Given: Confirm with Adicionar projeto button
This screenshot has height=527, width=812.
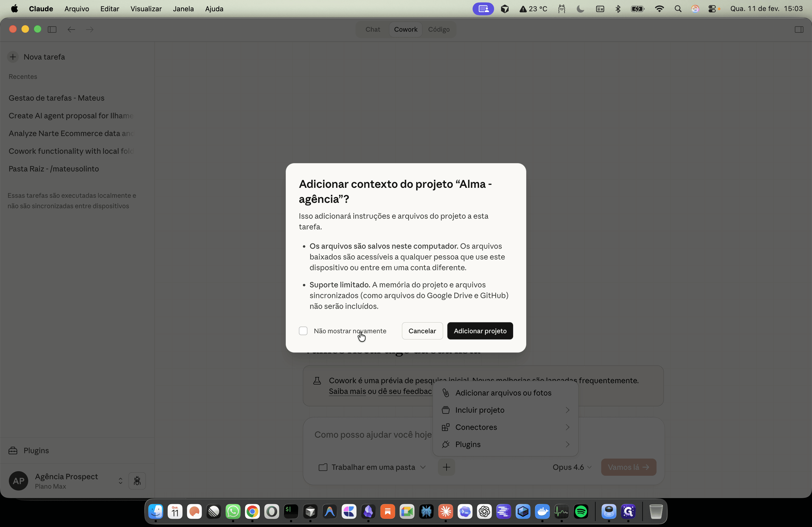Looking at the screenshot, I should pos(480,331).
